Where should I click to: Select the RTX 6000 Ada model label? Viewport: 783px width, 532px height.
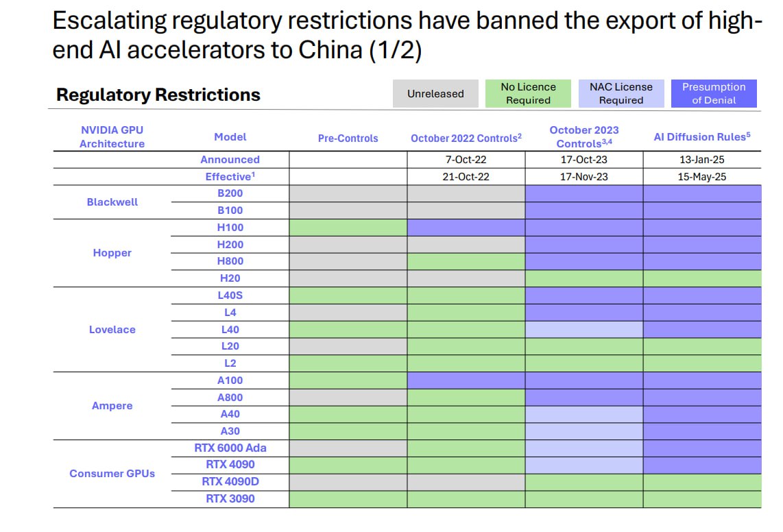click(230, 448)
